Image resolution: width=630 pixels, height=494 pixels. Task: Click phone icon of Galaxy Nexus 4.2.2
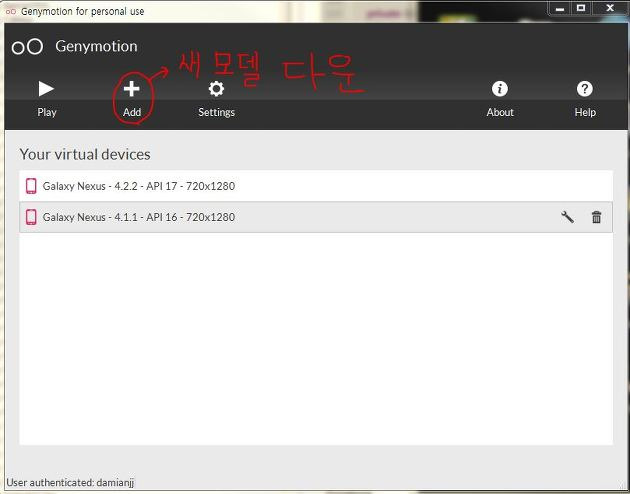(31, 186)
